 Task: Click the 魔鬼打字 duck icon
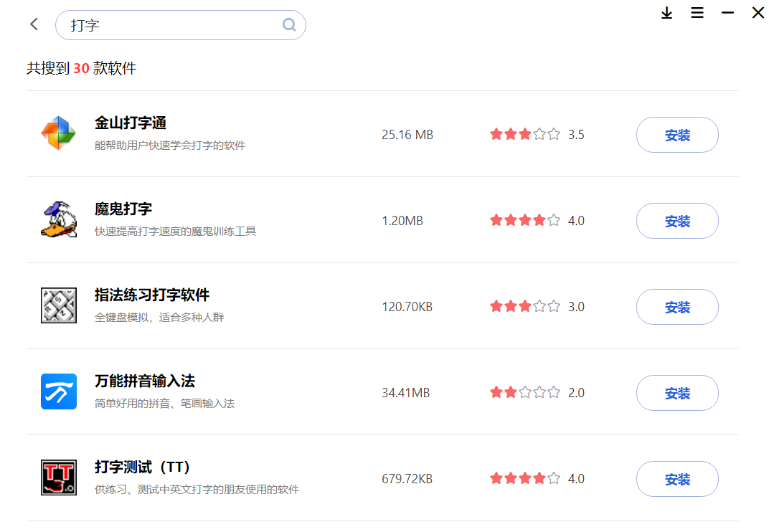(x=58, y=219)
